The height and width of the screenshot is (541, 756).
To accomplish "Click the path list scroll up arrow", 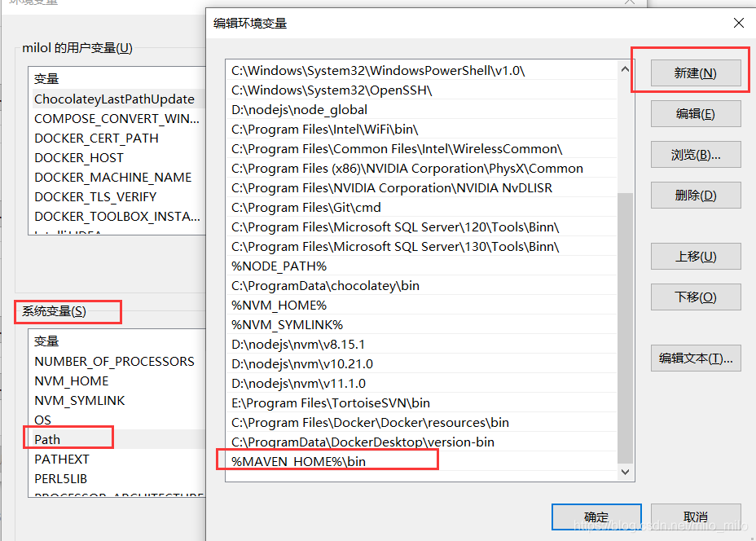I will 625,69.
